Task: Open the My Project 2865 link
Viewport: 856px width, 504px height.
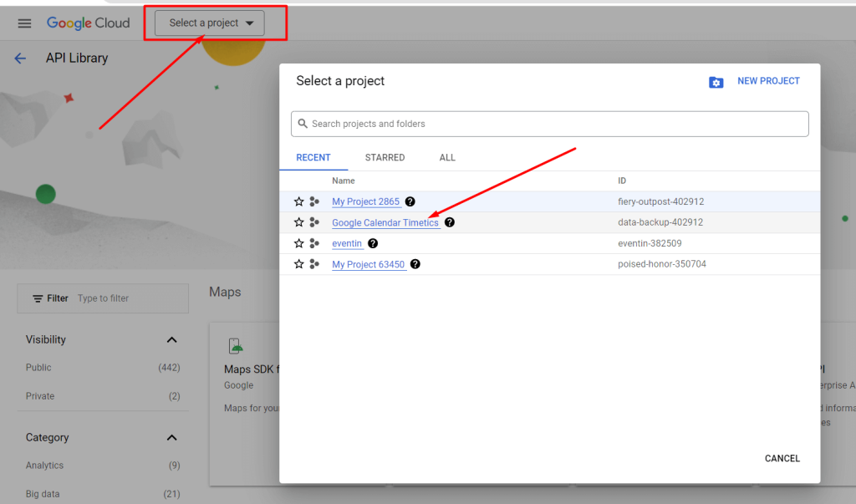Action: (366, 201)
